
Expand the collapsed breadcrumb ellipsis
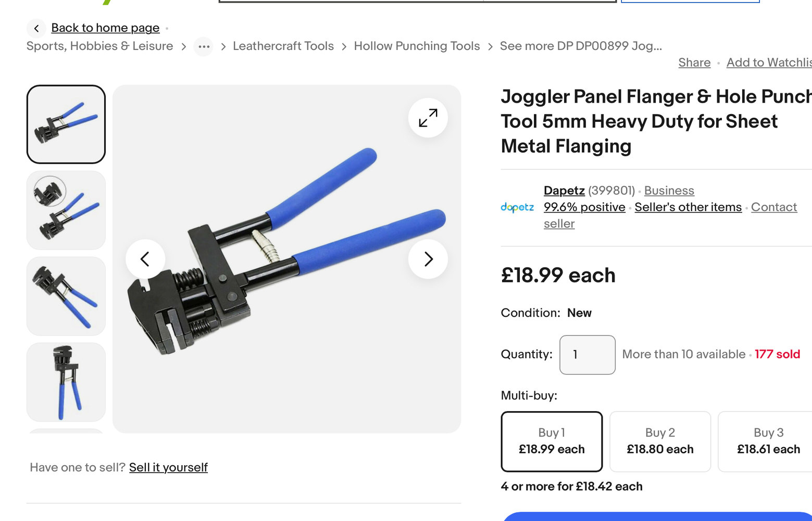[204, 46]
